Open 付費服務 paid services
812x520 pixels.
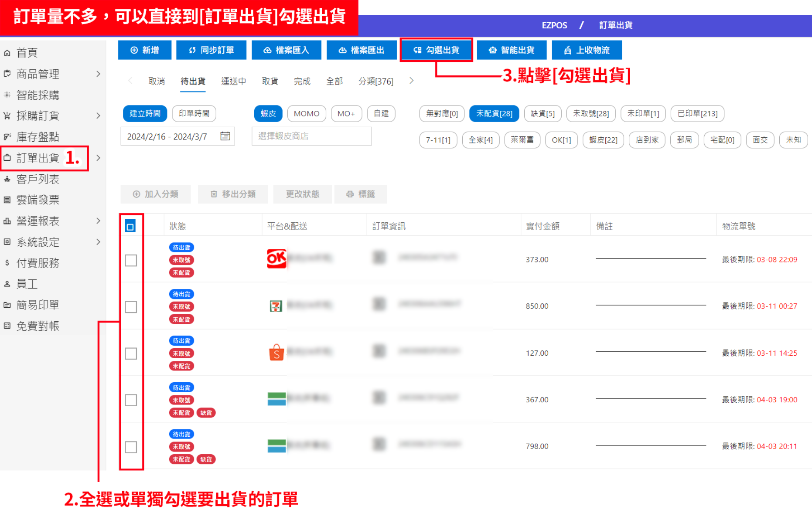[38, 263]
